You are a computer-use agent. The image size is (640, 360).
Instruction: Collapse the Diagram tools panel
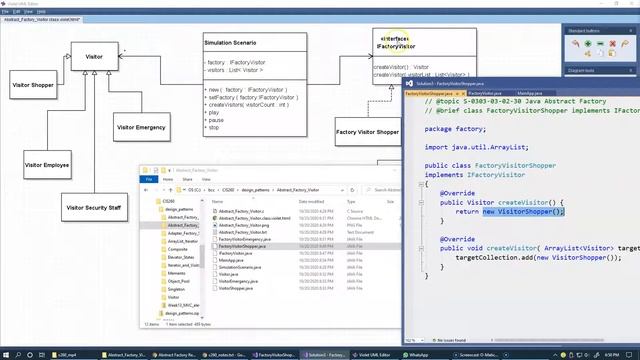(631, 71)
